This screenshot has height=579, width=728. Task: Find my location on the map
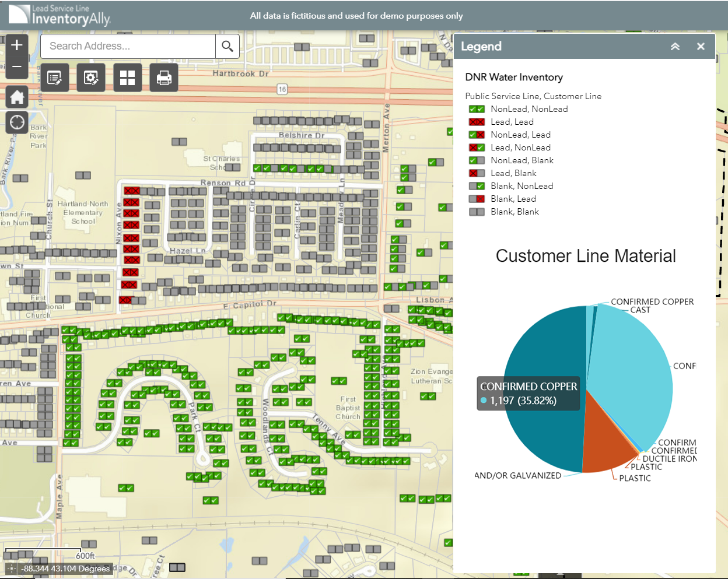pyautogui.click(x=17, y=122)
